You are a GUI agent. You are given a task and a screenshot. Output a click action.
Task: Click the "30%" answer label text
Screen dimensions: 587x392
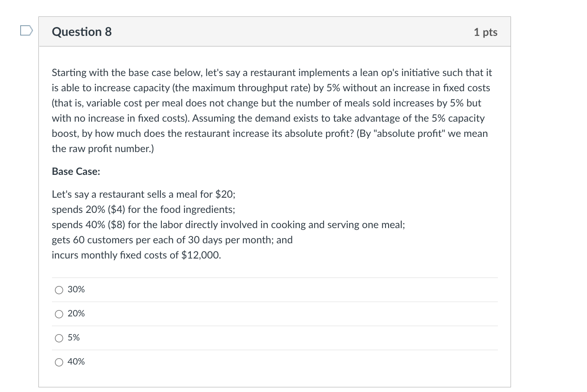(x=76, y=289)
